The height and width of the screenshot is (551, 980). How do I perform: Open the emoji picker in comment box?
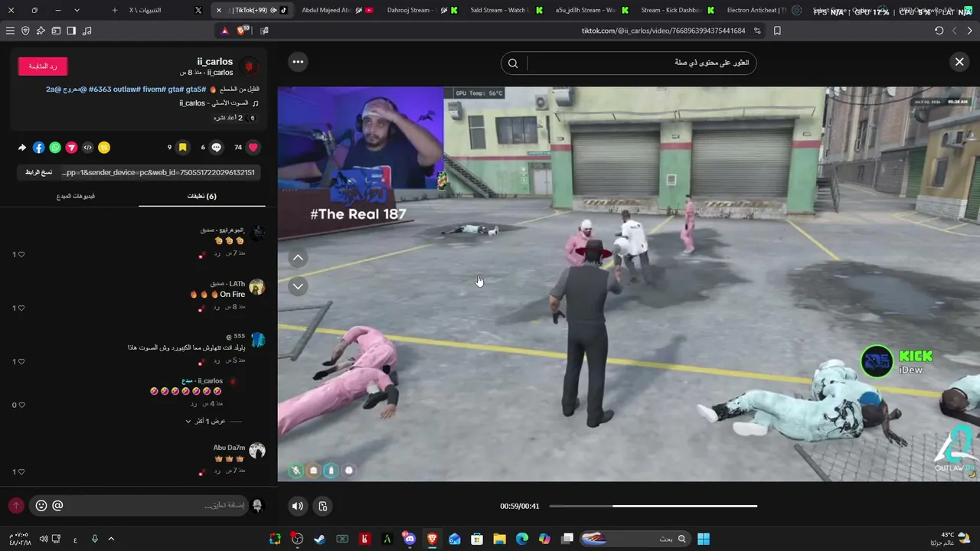point(41,506)
